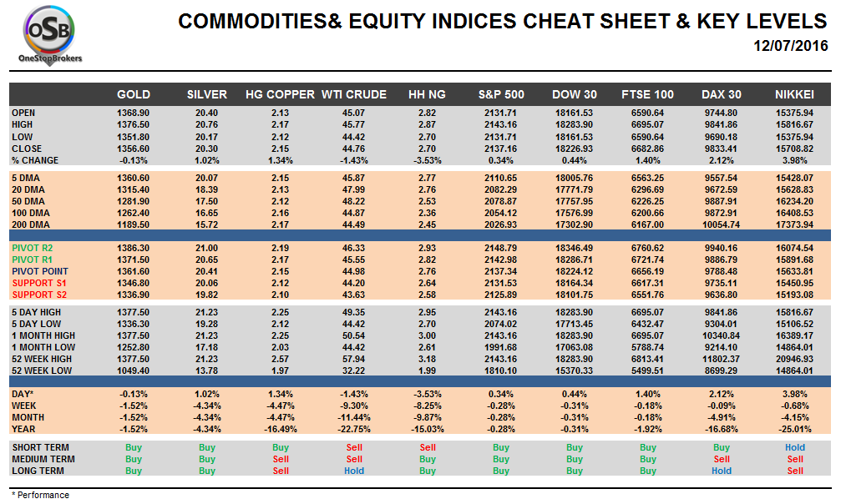
Task: Click HG Copper LONG TERM Sell signal
Action: click(281, 471)
